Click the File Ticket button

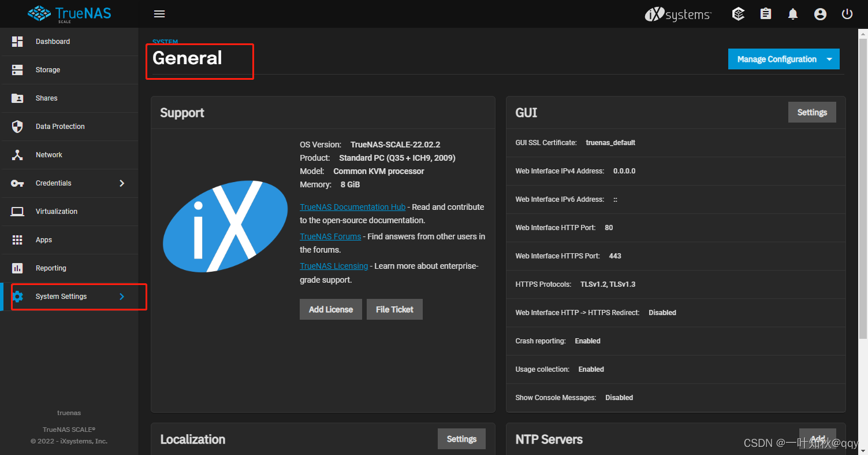coord(394,309)
